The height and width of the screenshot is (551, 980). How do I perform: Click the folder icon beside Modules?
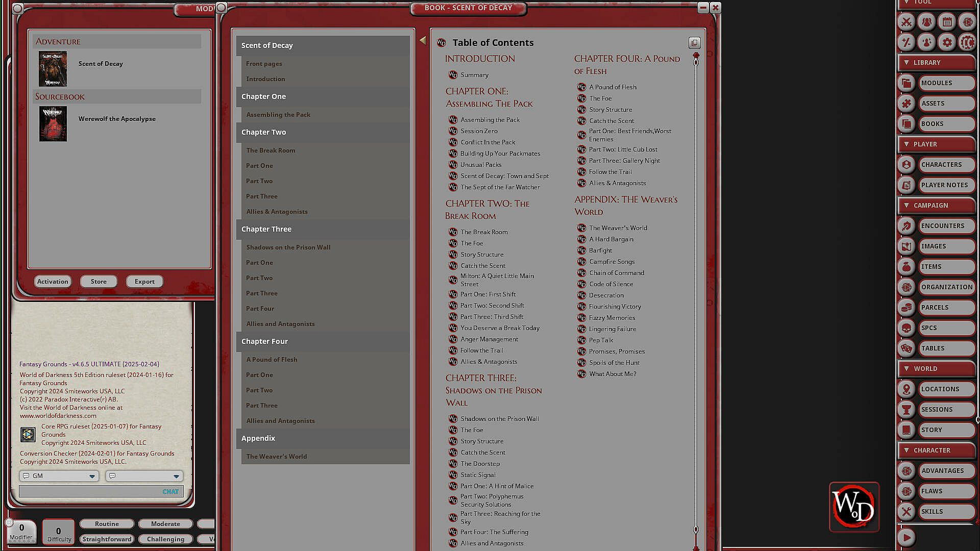pyautogui.click(x=906, y=83)
